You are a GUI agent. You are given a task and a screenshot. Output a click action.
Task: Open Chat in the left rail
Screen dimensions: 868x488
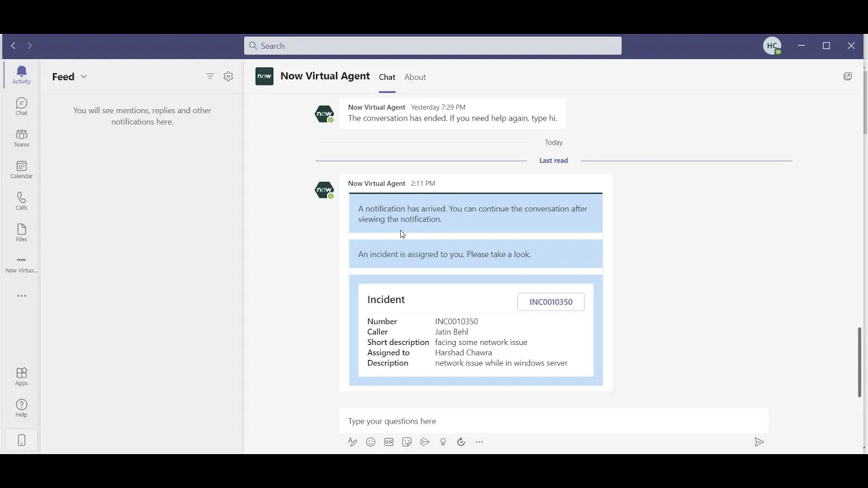pos(21,106)
